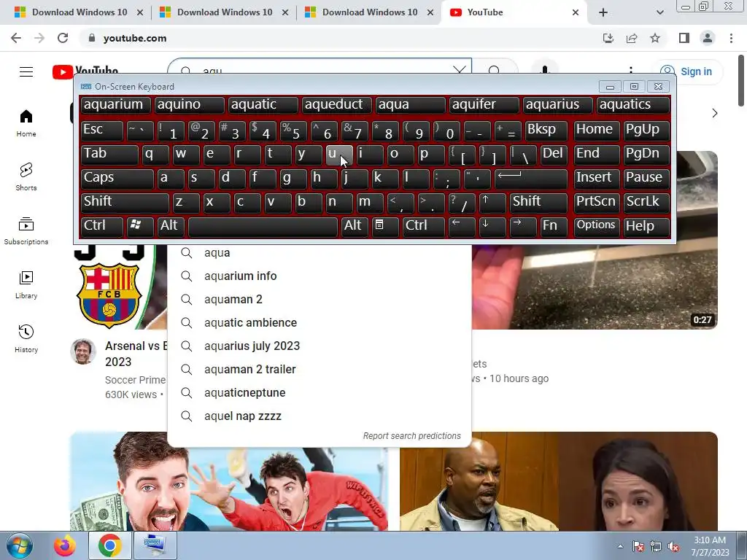Expand the tab search dropdown arrow
This screenshot has width=747, height=560.
(659, 12)
